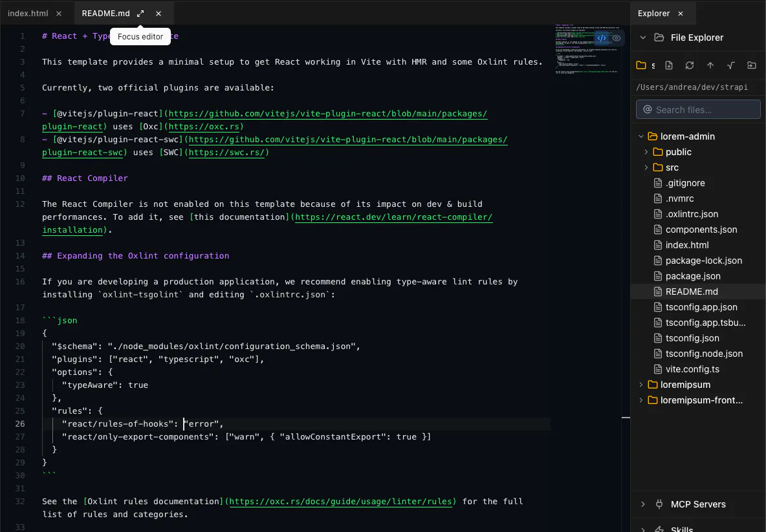Screen dimensions: 766x532
Task: Open the .nvmrc file
Action: [679, 198]
